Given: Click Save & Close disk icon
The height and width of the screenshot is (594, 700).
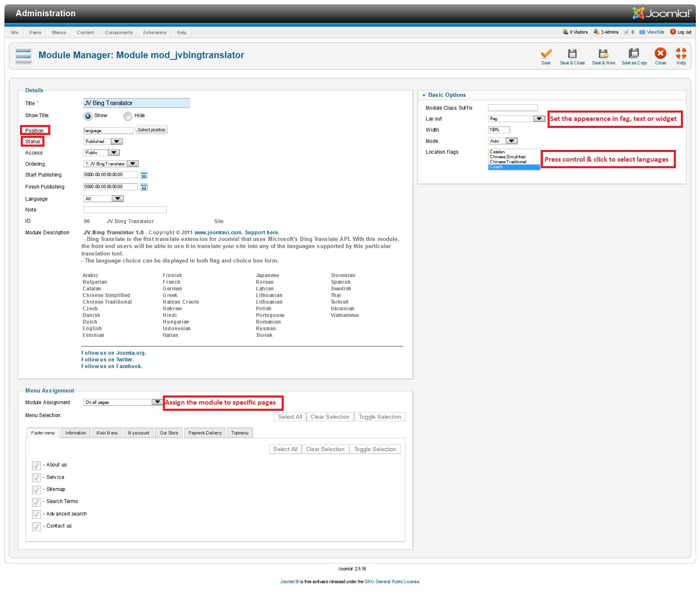Looking at the screenshot, I should click(572, 54).
